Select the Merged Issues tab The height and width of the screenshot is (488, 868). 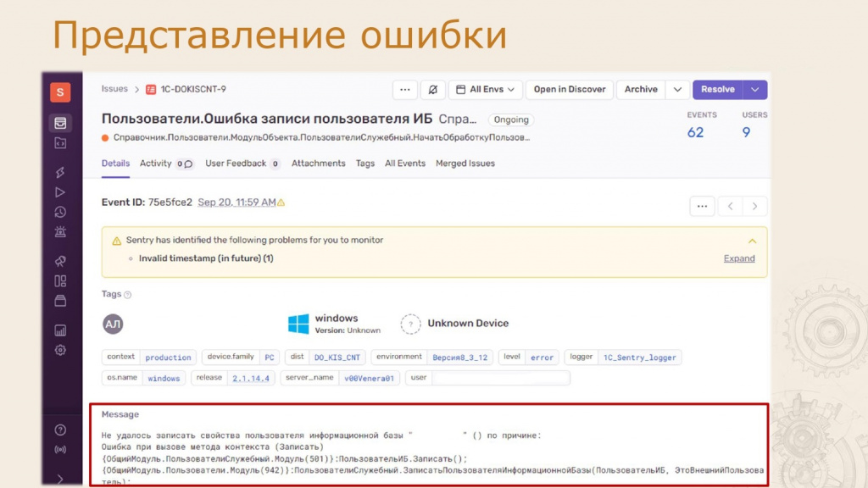pyautogui.click(x=465, y=164)
